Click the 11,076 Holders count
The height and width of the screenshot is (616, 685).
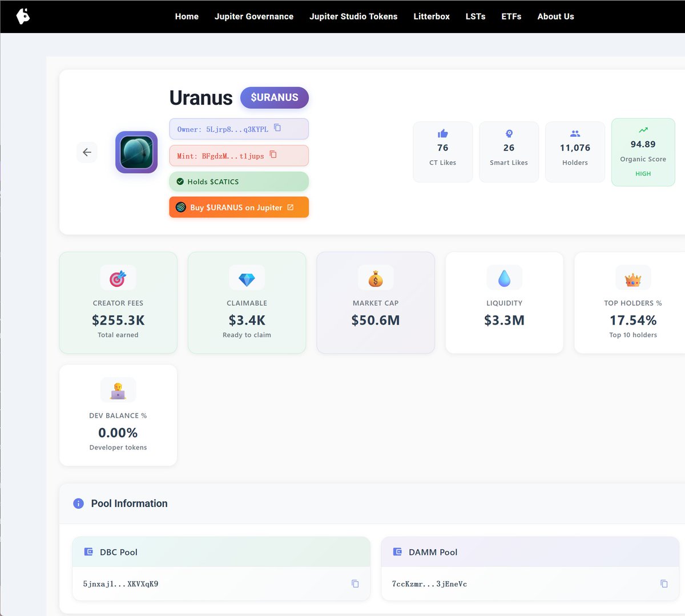575,148
